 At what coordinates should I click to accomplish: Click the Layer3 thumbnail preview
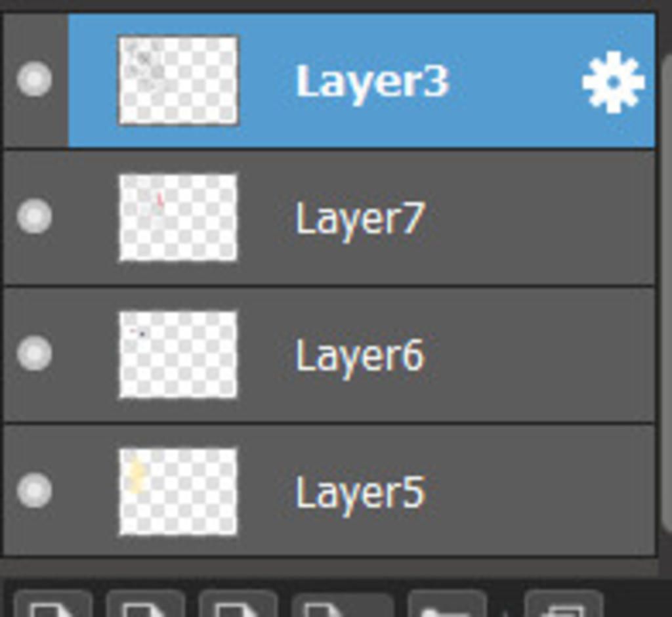click(178, 80)
